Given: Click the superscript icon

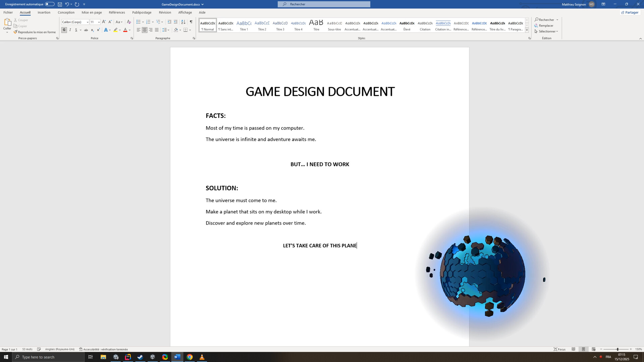Looking at the screenshot, I should tap(98, 30).
